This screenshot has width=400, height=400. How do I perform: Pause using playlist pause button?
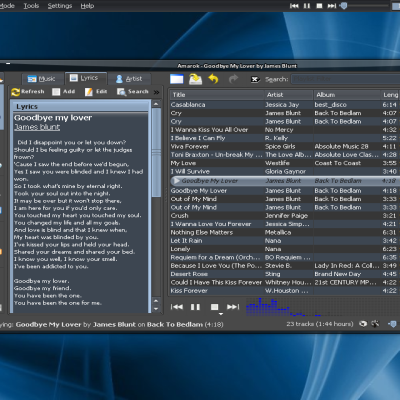click(195, 307)
